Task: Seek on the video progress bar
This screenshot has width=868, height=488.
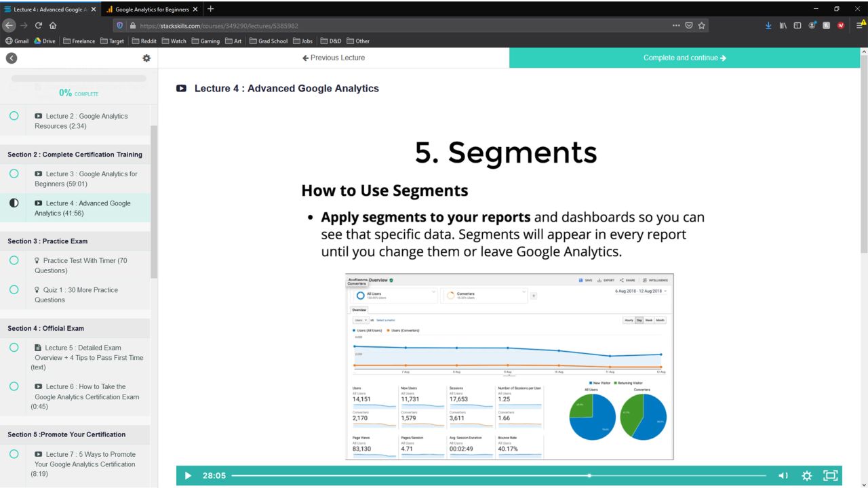Action: click(x=498, y=476)
